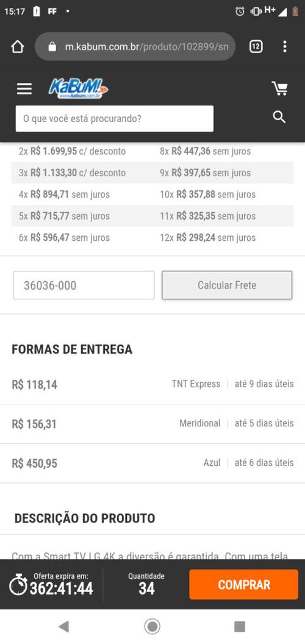Tap the KaBuM logo
Screen dimensions: 305x644
pos(79,88)
